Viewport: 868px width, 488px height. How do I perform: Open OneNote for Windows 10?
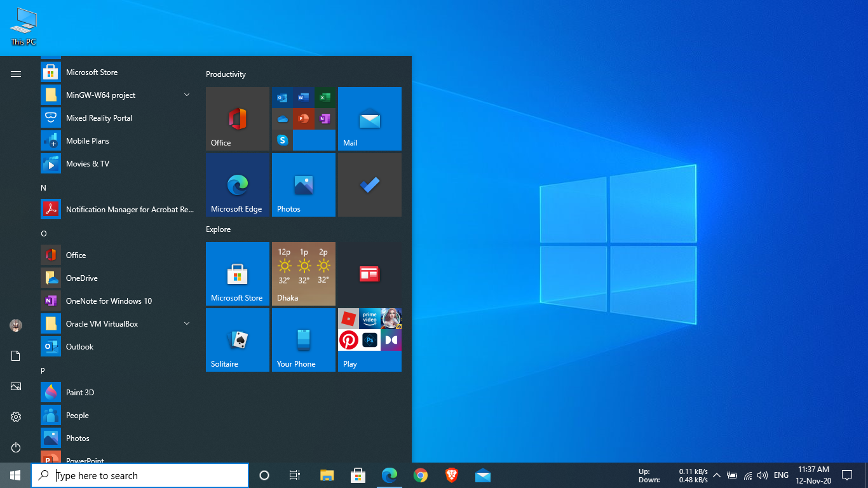pyautogui.click(x=117, y=301)
